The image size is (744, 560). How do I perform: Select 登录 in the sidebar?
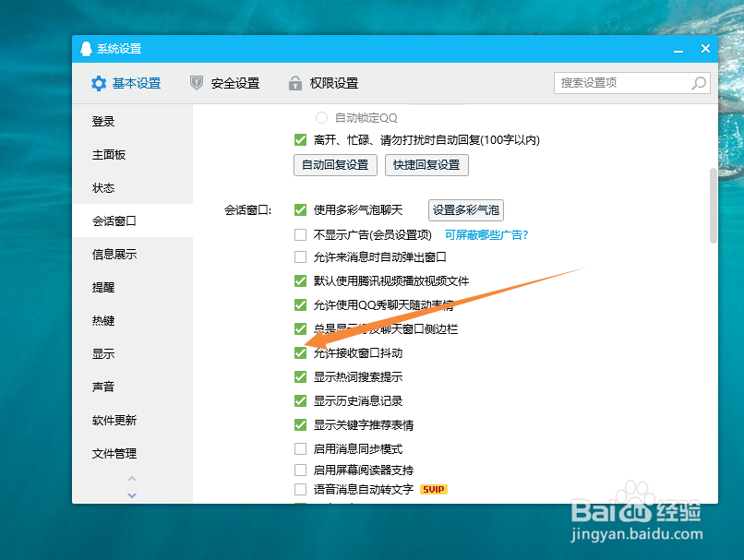[132, 122]
